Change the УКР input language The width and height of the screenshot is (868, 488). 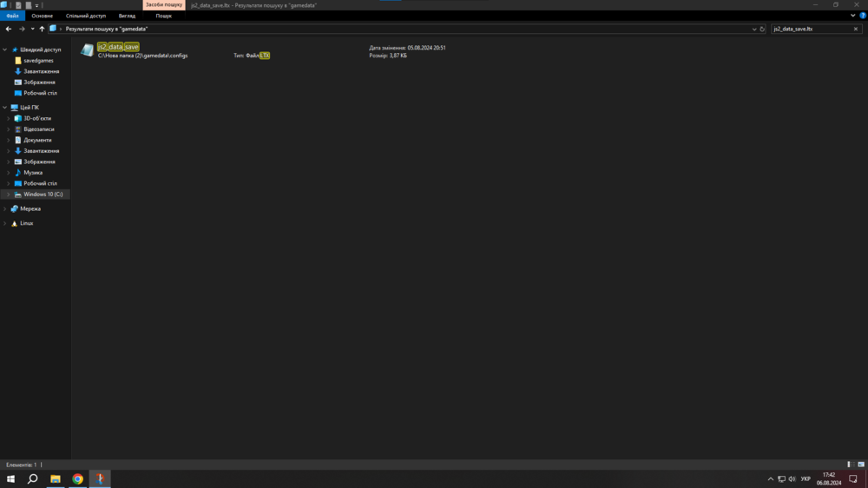pyautogui.click(x=806, y=479)
